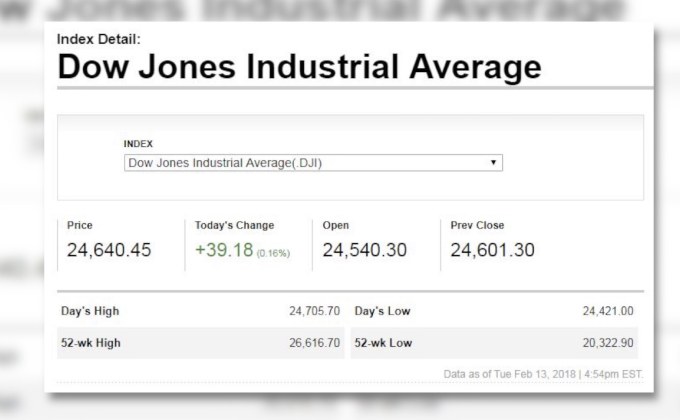Click the dropdown arrow of index selector
This screenshot has height=420, width=680.
click(x=494, y=162)
